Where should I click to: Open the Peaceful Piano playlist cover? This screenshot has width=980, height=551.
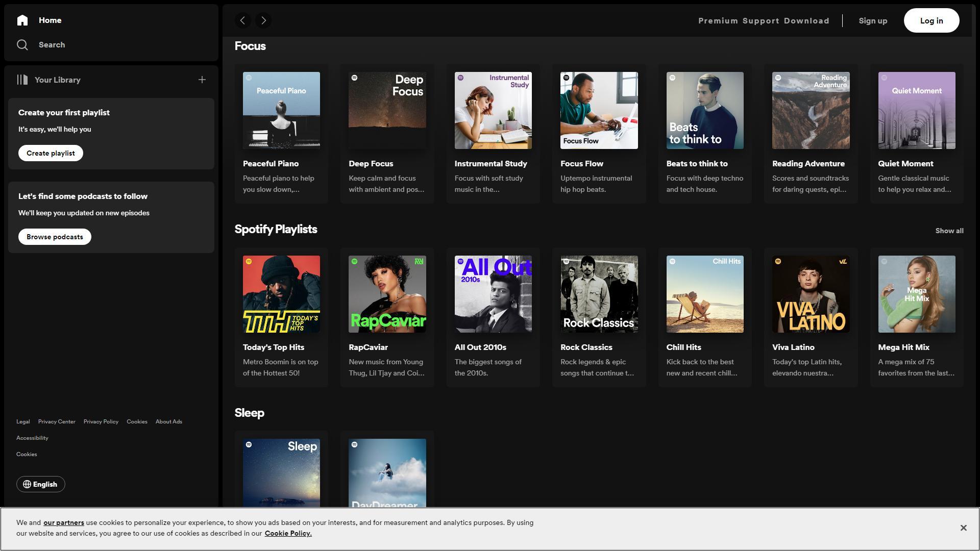[281, 110]
